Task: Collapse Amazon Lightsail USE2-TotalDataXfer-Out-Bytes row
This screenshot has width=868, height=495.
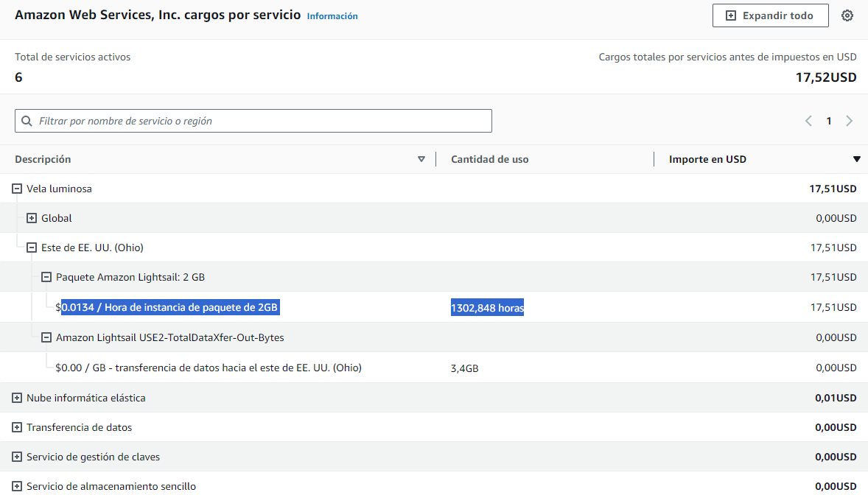Action: coord(46,337)
